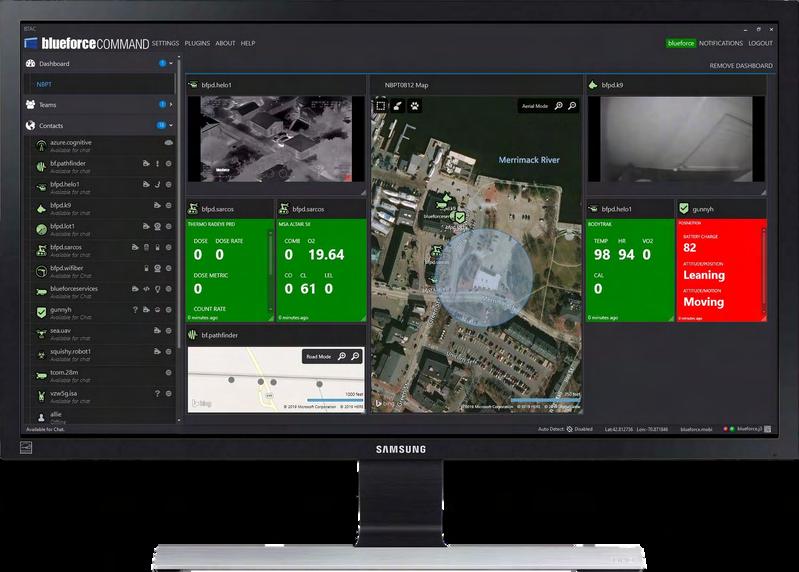Click the webcam icon on bfpd.iot1 row
Screen dimensions: 799x572
click(x=157, y=226)
